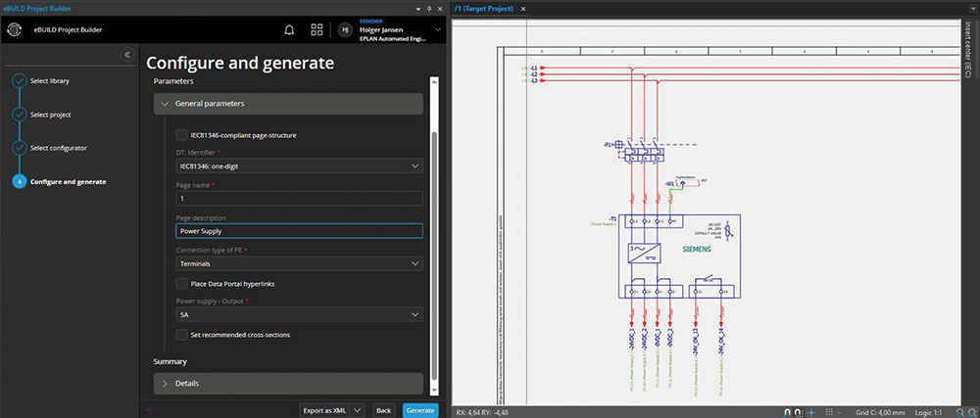Pin the eBUILD Project Builder panel
This screenshot has width=980, height=418.
coord(429,9)
